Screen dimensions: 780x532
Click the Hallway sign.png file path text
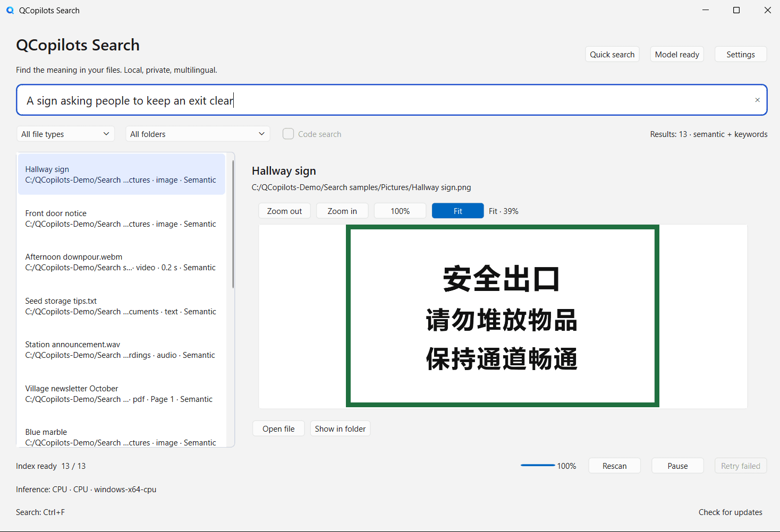tap(361, 187)
